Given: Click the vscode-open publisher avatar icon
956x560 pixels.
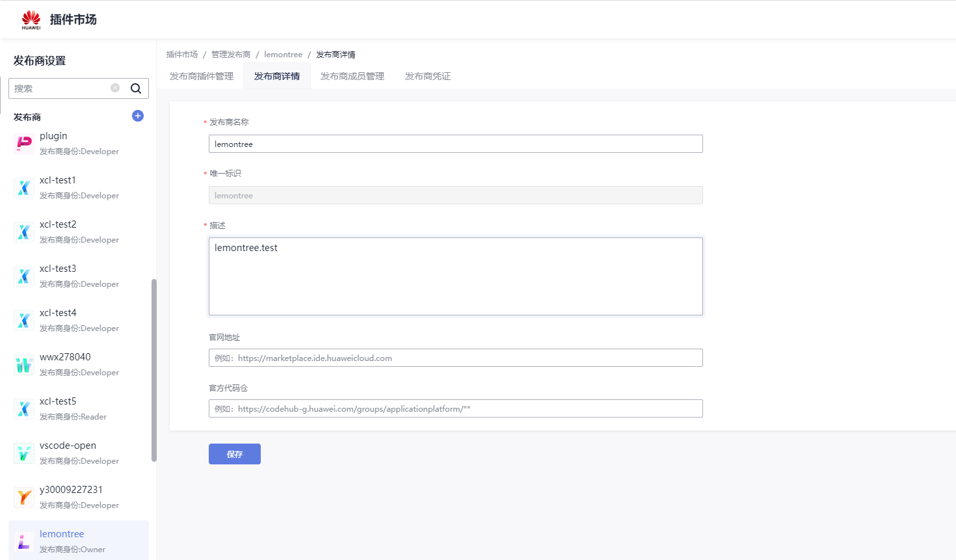Looking at the screenshot, I should [24, 453].
